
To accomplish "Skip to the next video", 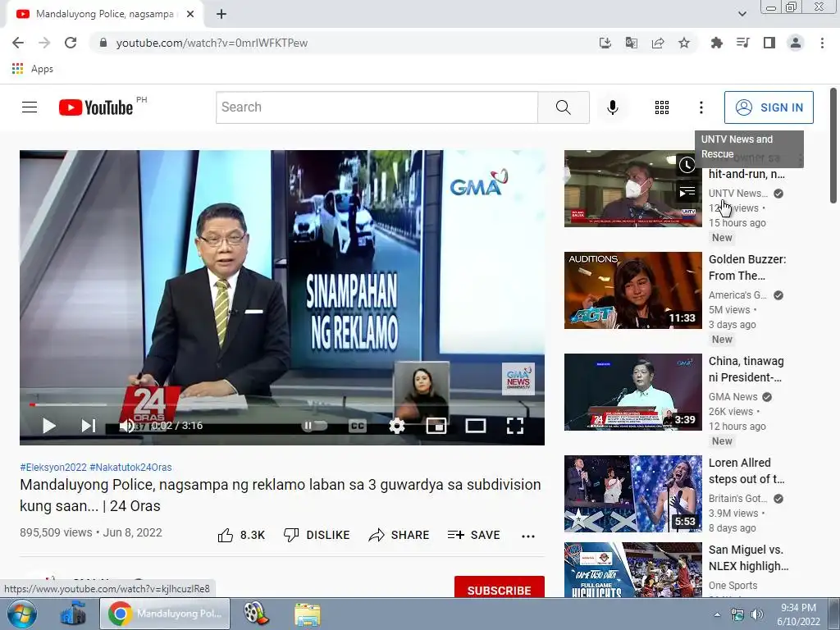I will [x=89, y=426].
